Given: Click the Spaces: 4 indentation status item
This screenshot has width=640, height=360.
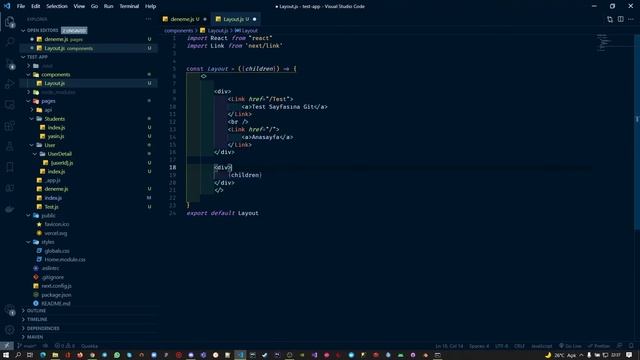Looking at the screenshot, I should coord(479,346).
